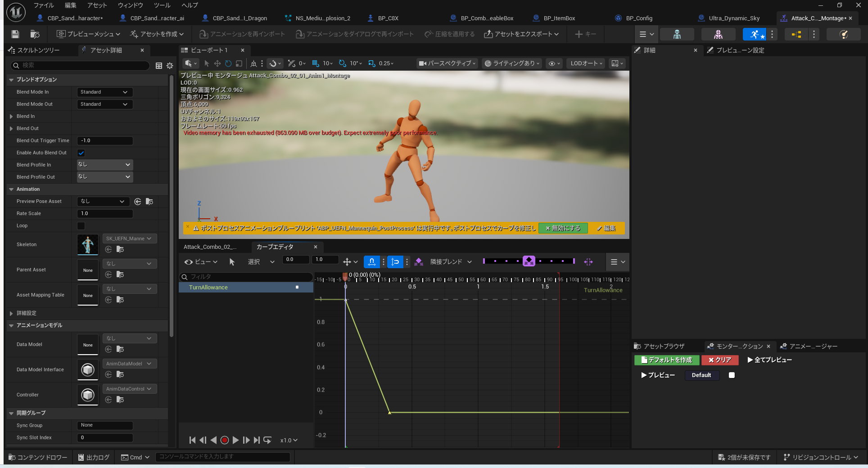Click the asset details settings gear icon
Viewport: 868px width, 468px height.
pos(170,66)
